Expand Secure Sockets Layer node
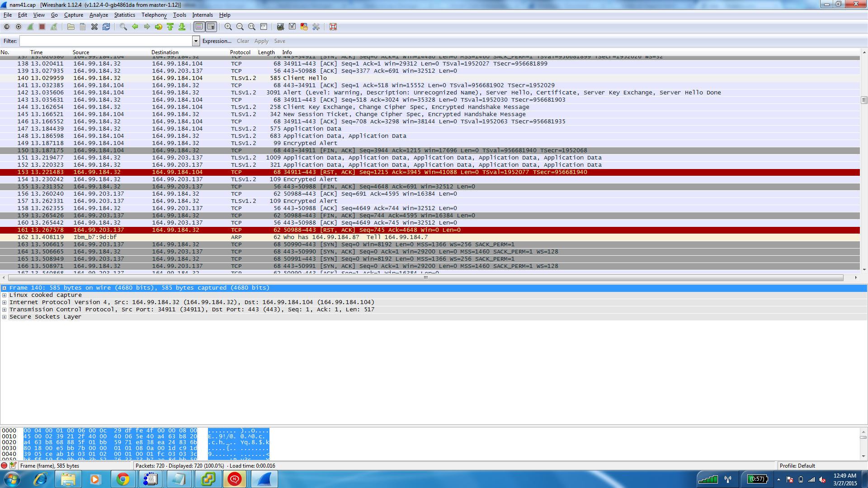Image resolution: width=868 pixels, height=488 pixels. point(4,317)
